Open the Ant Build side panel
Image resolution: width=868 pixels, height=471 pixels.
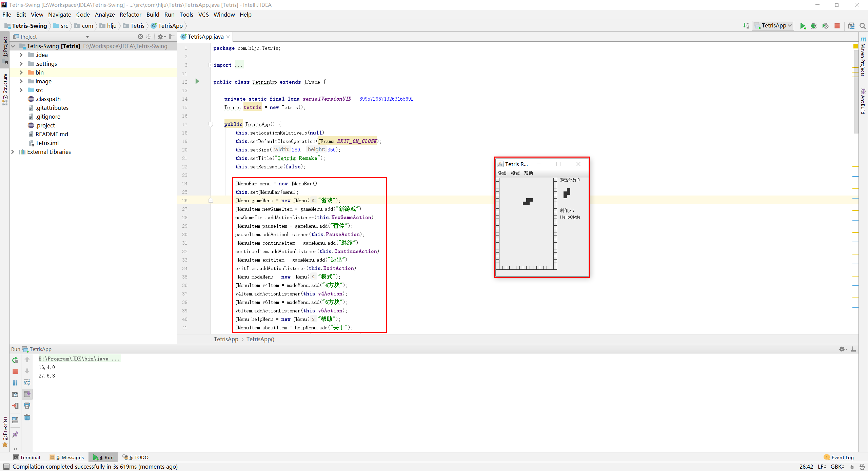tap(863, 101)
